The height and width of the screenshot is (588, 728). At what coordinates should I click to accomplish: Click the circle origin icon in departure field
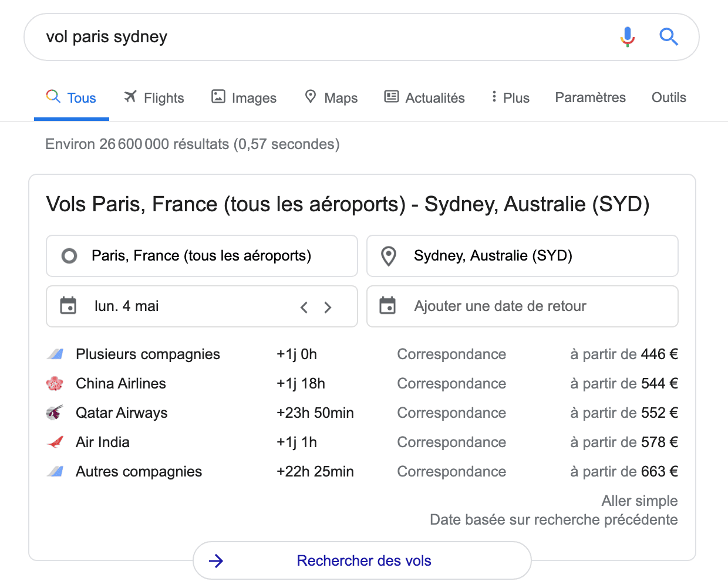click(x=69, y=256)
